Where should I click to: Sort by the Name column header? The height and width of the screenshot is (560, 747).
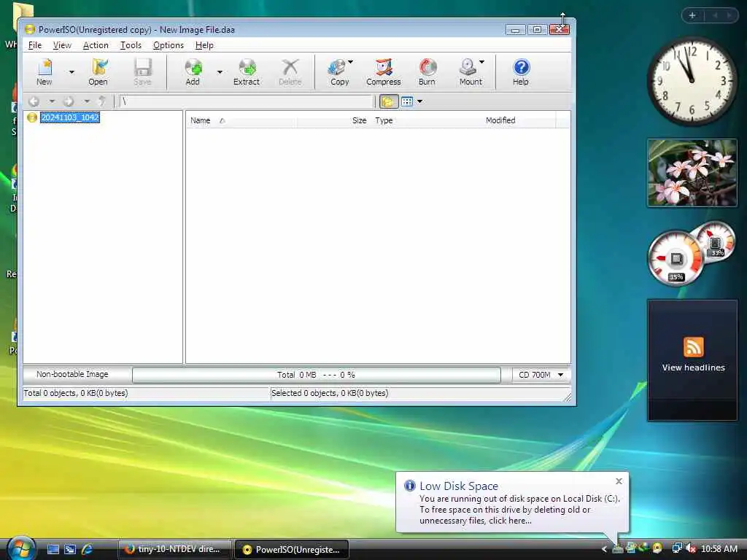(x=241, y=120)
